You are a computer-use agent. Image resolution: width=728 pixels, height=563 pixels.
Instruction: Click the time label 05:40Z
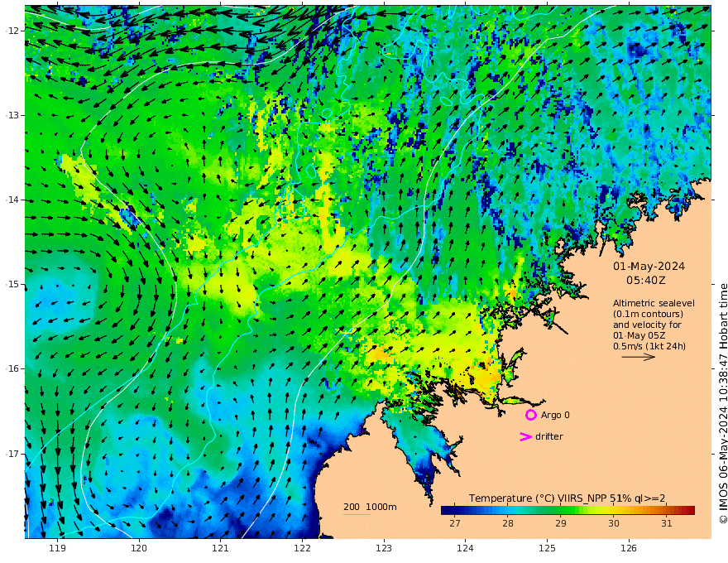coord(645,280)
